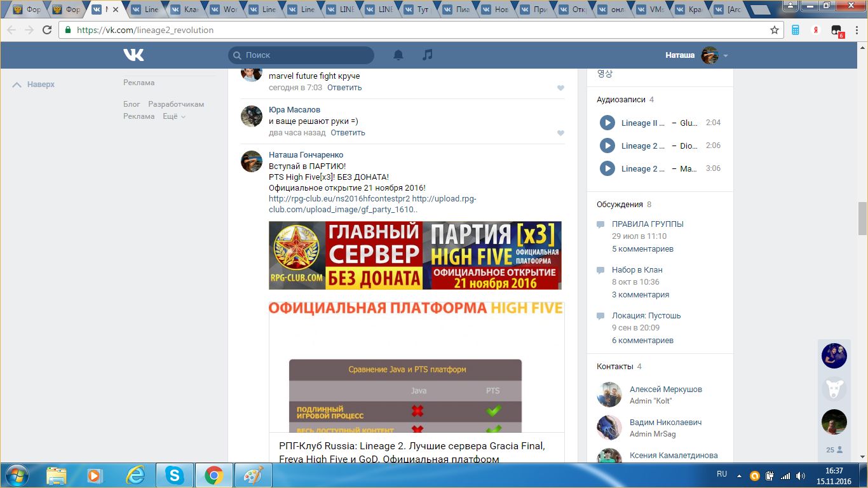
Task: Expand the Ещё menu in the sidebar
Action: 174,116
